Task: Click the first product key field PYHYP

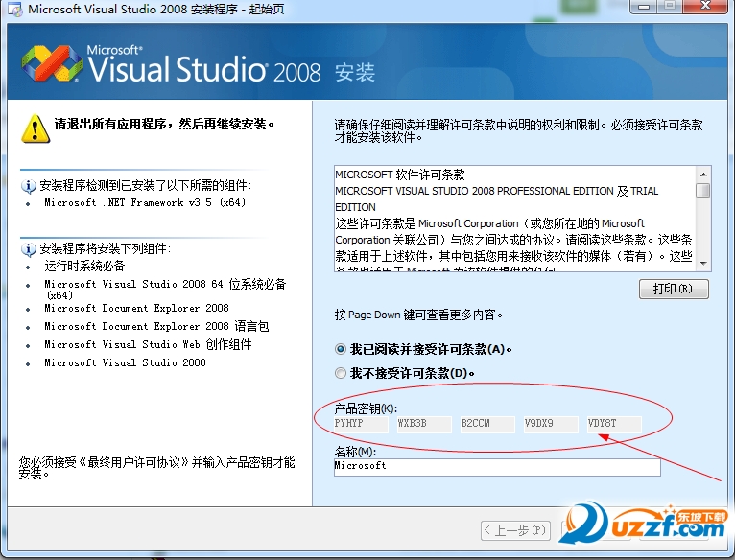Action: (361, 424)
